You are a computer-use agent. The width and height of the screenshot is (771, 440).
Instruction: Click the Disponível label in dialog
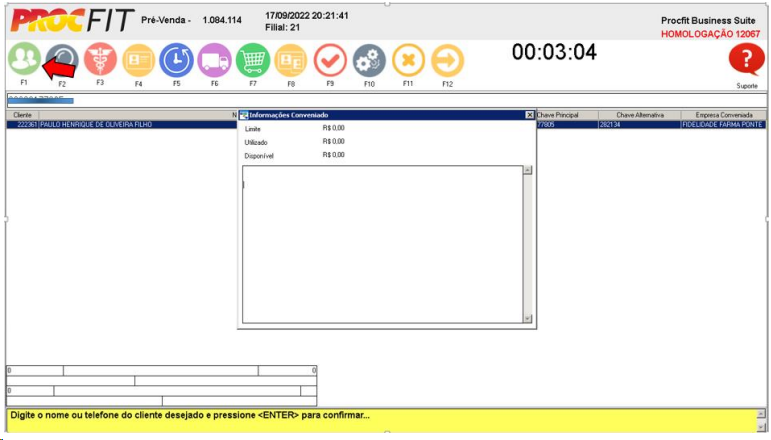259,156
